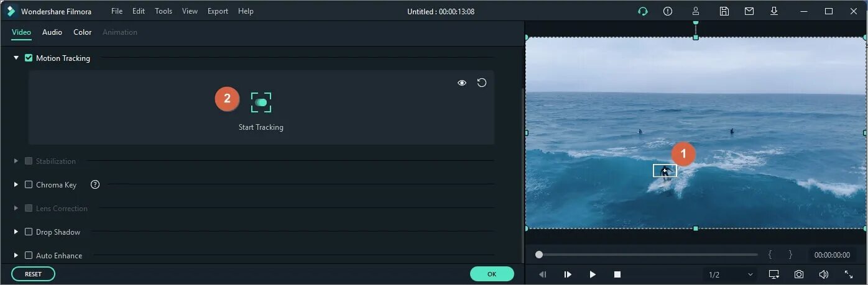Click the mark-out right brace icon
Viewport: 868px width, 285px height.
[x=790, y=255]
